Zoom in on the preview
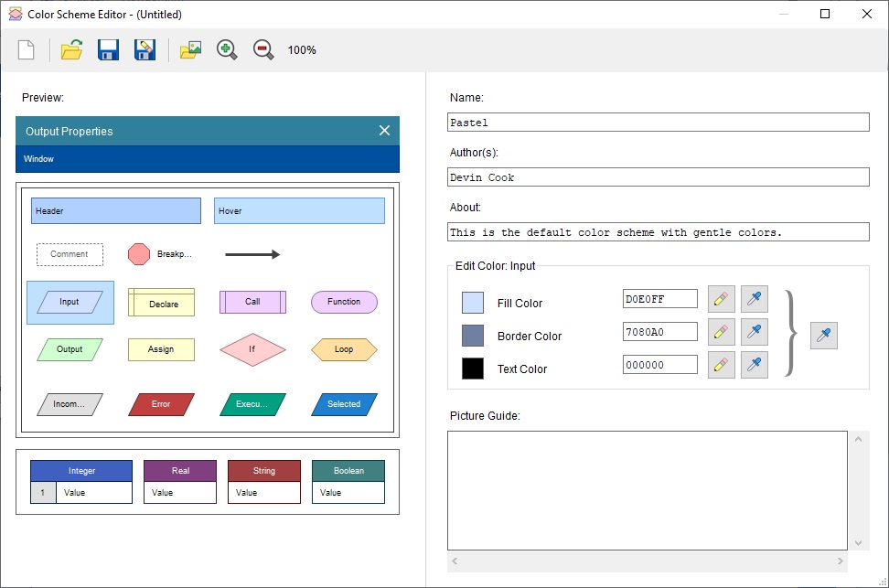The image size is (889, 588). (227, 50)
